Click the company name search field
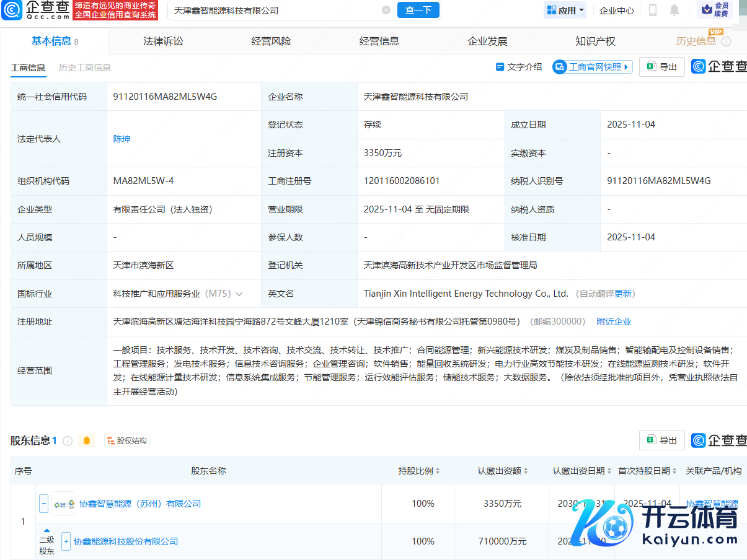 pos(273,11)
